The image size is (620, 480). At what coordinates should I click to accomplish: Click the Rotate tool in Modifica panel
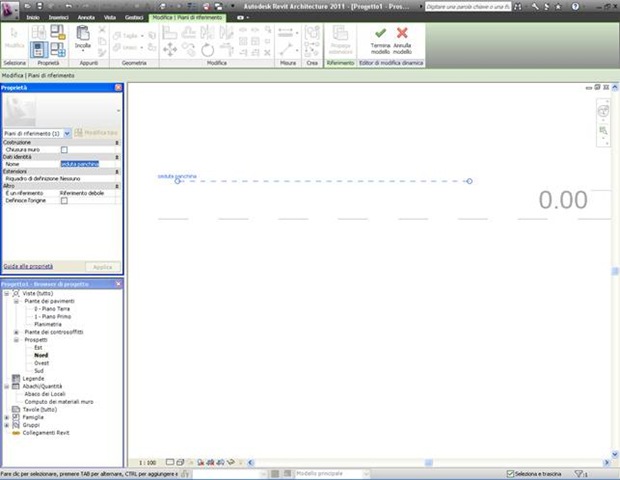coord(207,49)
